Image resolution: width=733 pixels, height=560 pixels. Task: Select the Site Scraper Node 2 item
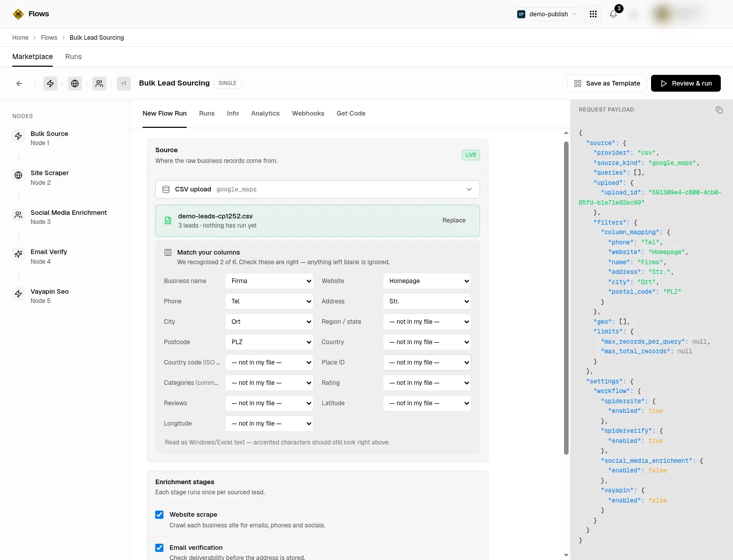pos(65,178)
